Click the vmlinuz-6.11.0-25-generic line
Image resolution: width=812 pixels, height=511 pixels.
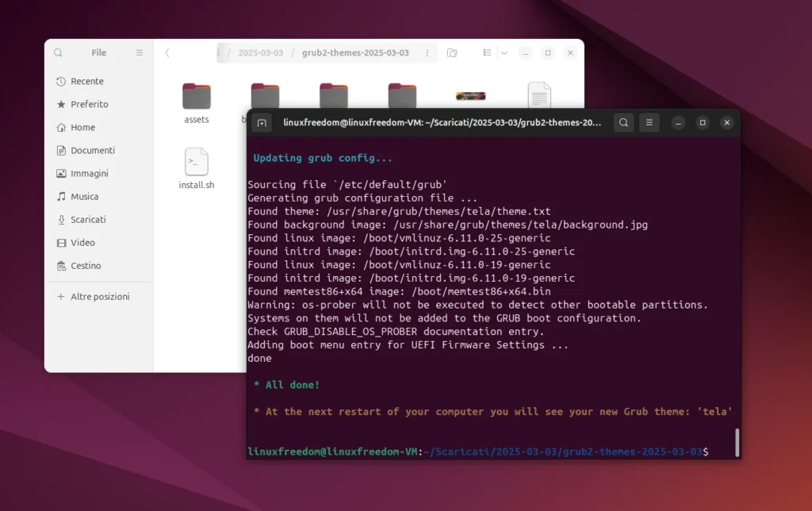399,238
